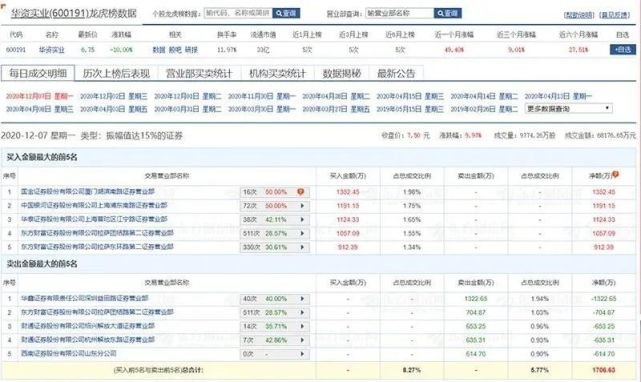The image size is (641, 382).
Task: Select date 2020年03月27日 星期五
Action: point(336,109)
